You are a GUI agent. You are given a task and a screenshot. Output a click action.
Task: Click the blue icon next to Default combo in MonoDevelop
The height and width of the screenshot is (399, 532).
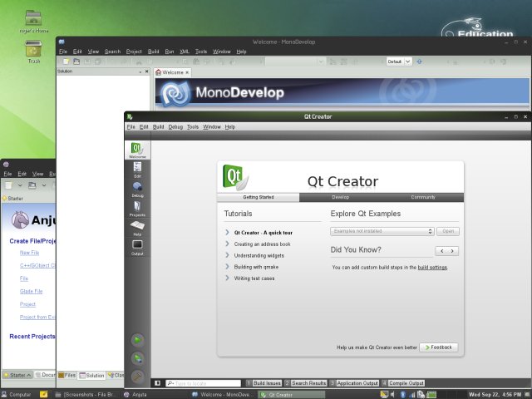419,62
